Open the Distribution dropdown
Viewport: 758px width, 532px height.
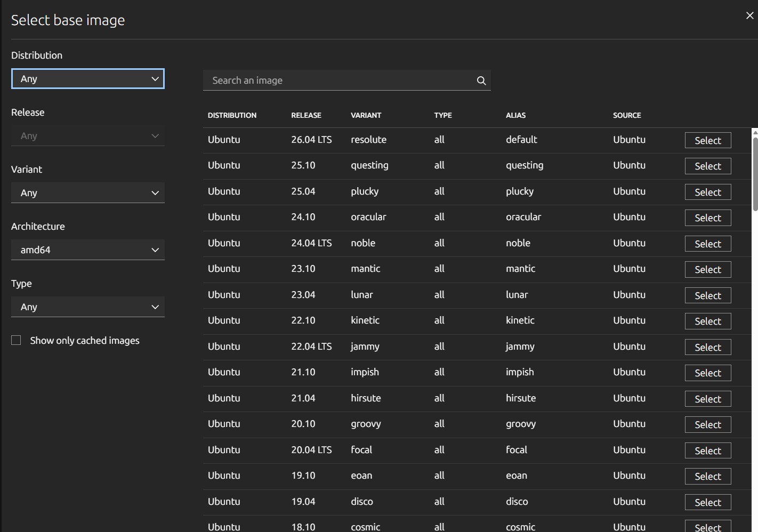pos(88,79)
